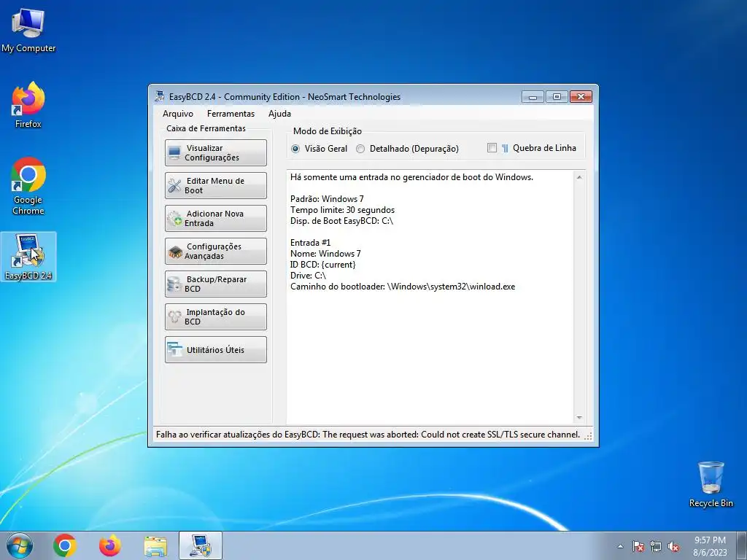Select the Recycle Bin icon
Image resolution: width=747 pixels, height=560 pixels.
pyautogui.click(x=711, y=484)
